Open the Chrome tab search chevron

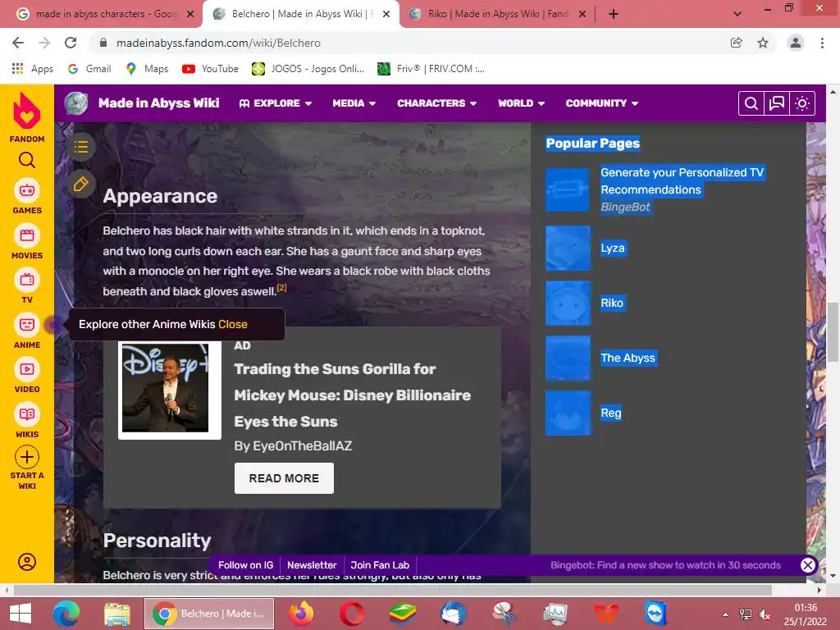pyautogui.click(x=737, y=14)
